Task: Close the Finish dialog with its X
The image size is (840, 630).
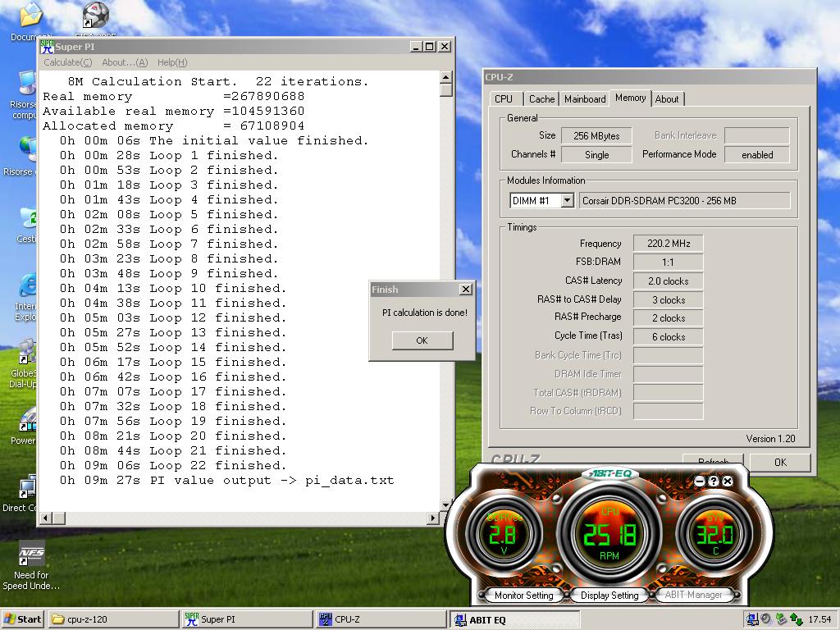Action: coord(466,290)
